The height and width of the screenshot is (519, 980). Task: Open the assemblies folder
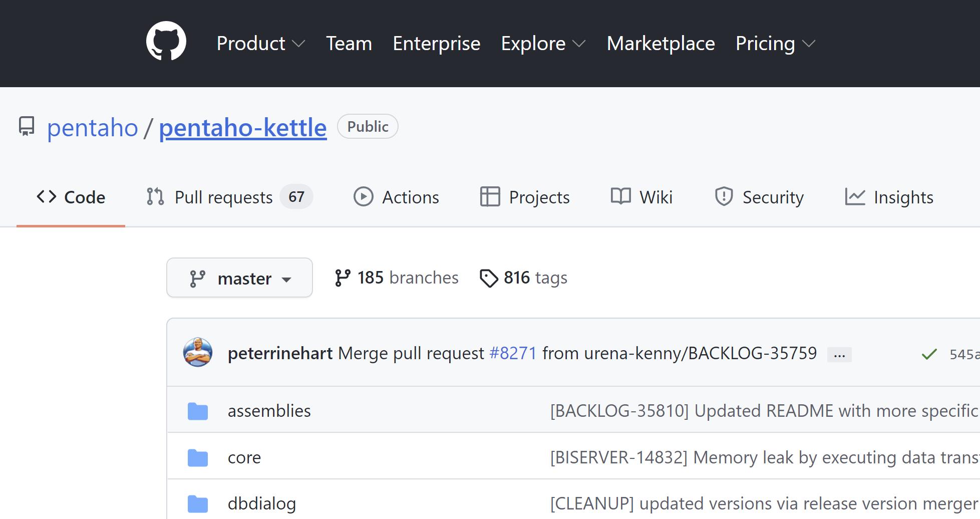[269, 411]
